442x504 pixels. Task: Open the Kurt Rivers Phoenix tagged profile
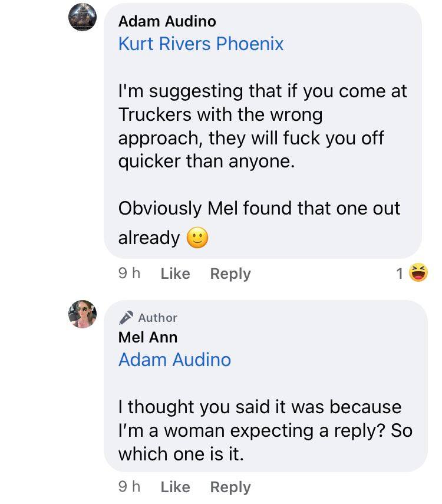(x=201, y=44)
